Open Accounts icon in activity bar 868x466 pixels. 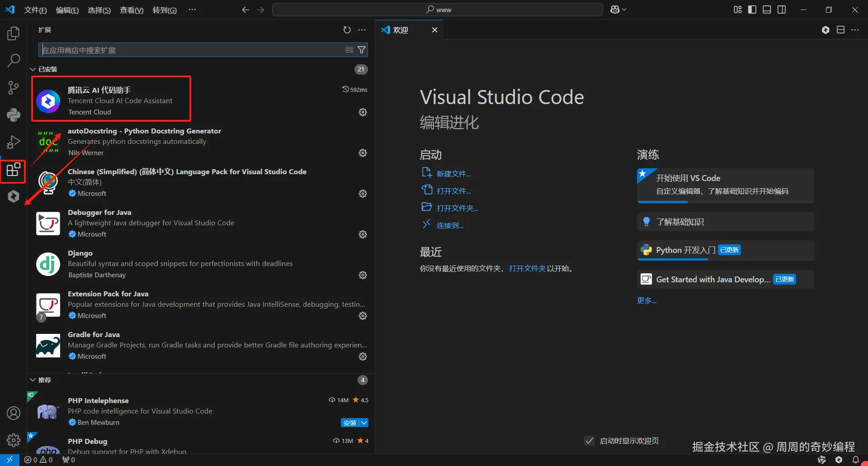[x=14, y=413]
